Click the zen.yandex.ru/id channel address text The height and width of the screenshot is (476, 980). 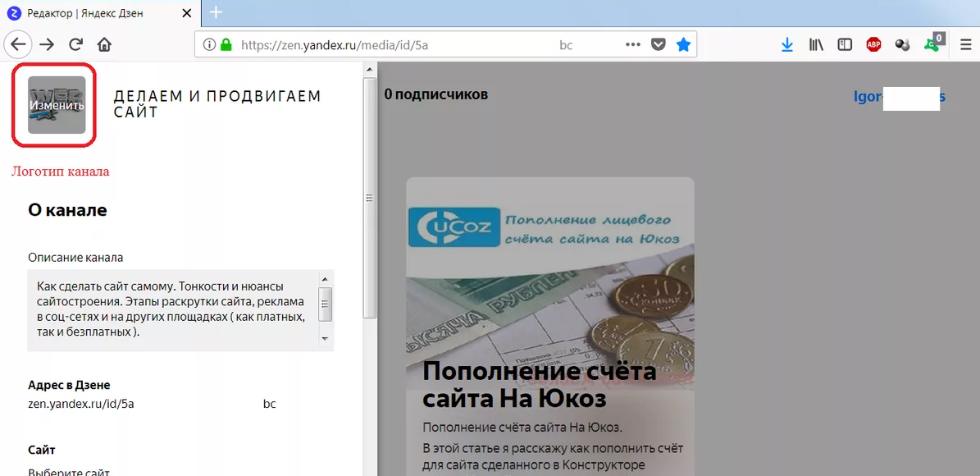[152, 404]
